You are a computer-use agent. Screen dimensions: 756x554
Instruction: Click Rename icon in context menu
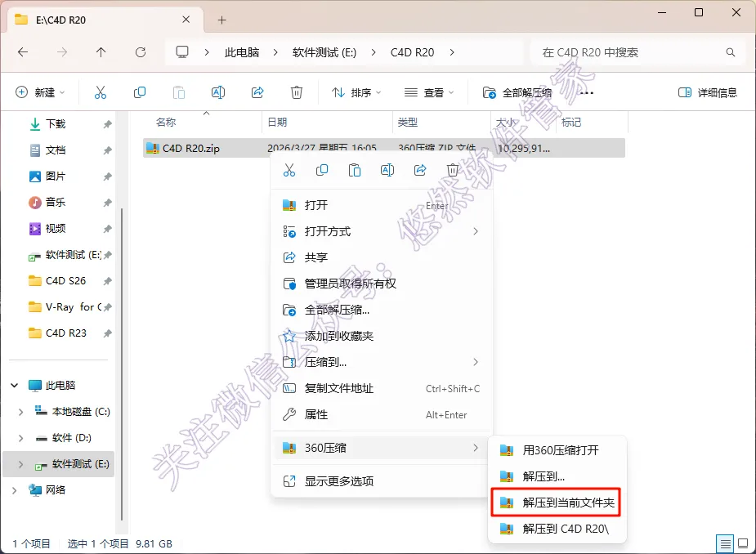(x=387, y=170)
